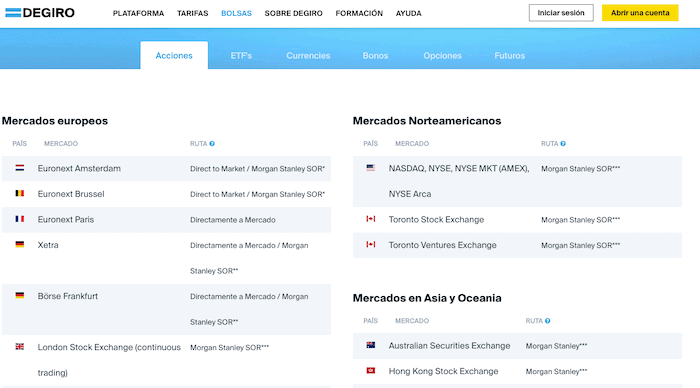Viewport: 700px width, 388px height.
Task: Click Morgan Stanley SOR route for London Stock Exchange
Action: [229, 347]
